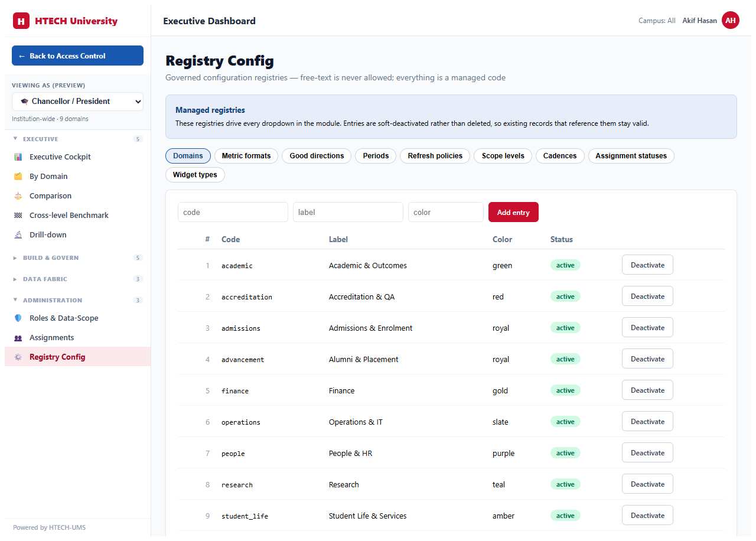Click the Akif Hasan user name
Viewport: 756px width, 541px height.
699,21
